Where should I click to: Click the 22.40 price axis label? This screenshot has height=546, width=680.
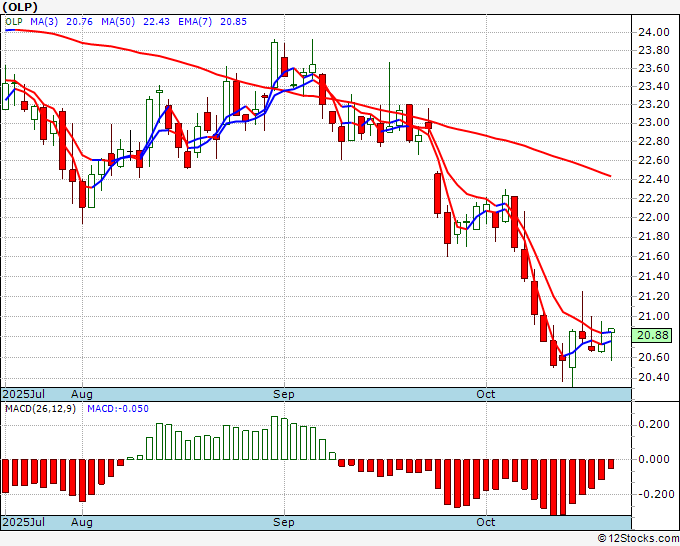(x=654, y=179)
